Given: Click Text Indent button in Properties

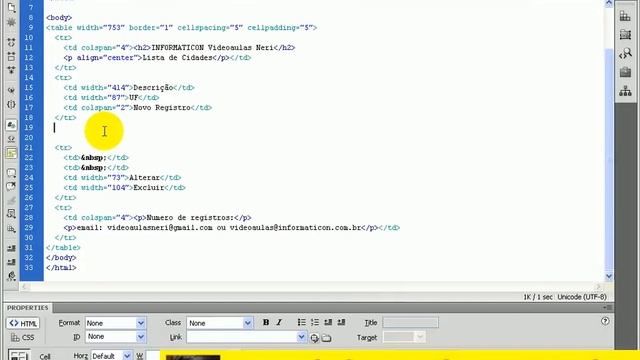Looking at the screenshot, I should [341, 322].
